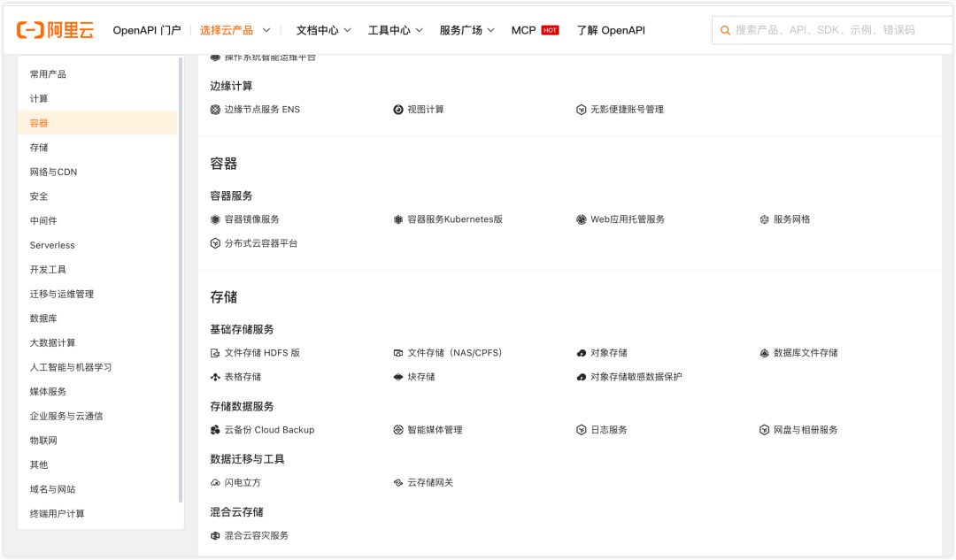The width and height of the screenshot is (956, 560).
Task: Expand the 服务广场 dropdown menu
Action: (467, 30)
